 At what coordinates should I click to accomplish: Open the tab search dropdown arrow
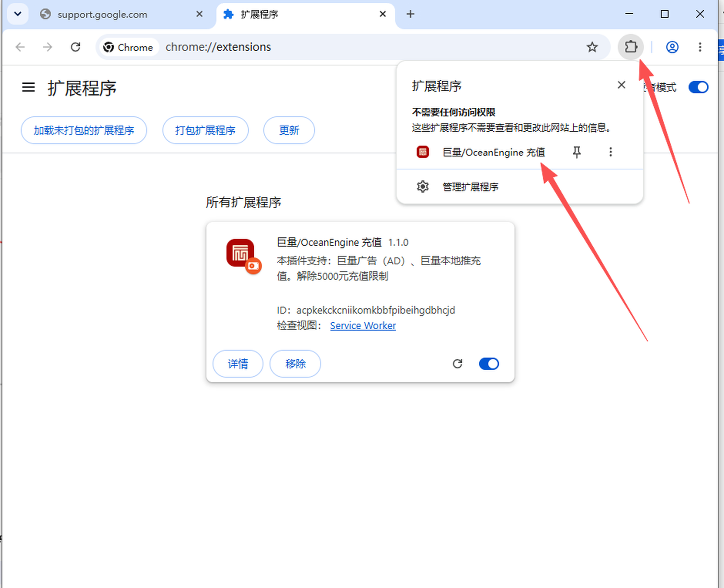point(18,14)
